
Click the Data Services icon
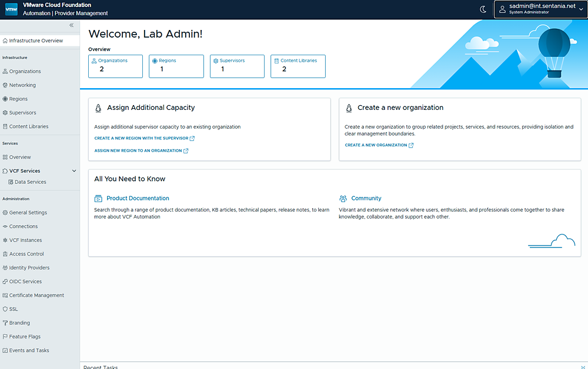[11, 182]
